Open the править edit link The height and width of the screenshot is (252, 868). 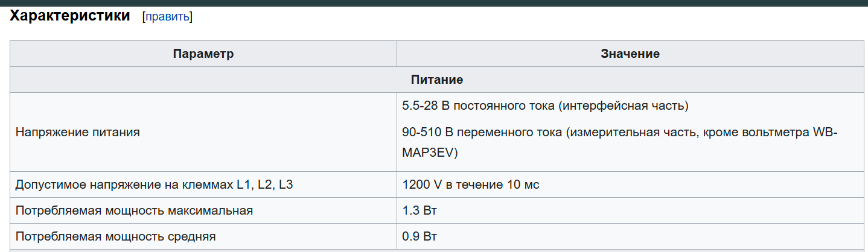[x=167, y=16]
